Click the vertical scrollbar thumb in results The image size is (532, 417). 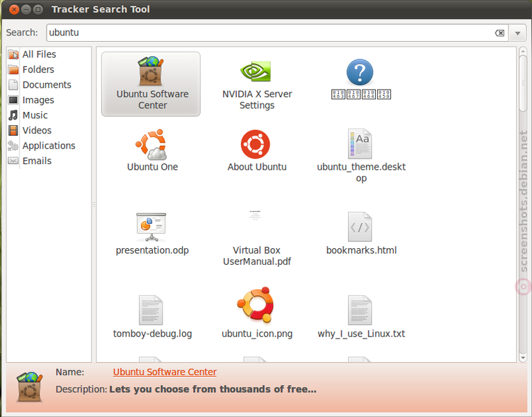coord(523,83)
